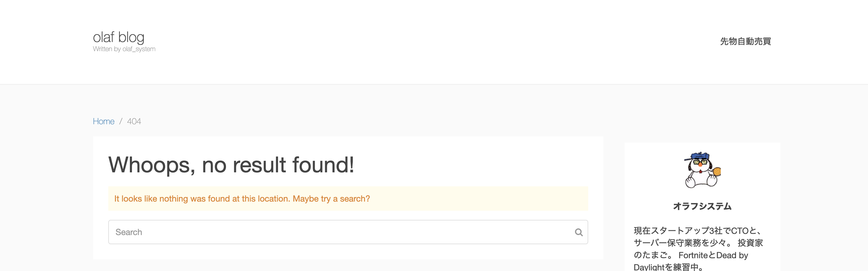Click the 'Whoops, no result found!' heading

coord(231,165)
